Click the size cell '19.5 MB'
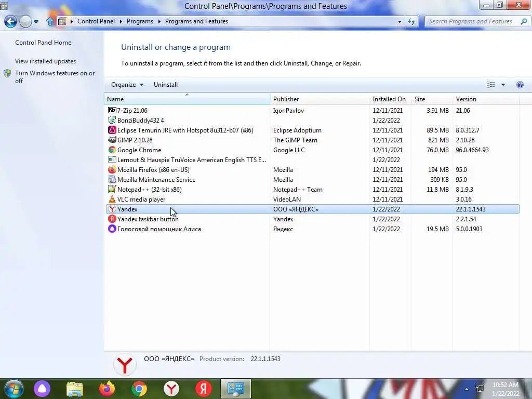 pyautogui.click(x=437, y=229)
